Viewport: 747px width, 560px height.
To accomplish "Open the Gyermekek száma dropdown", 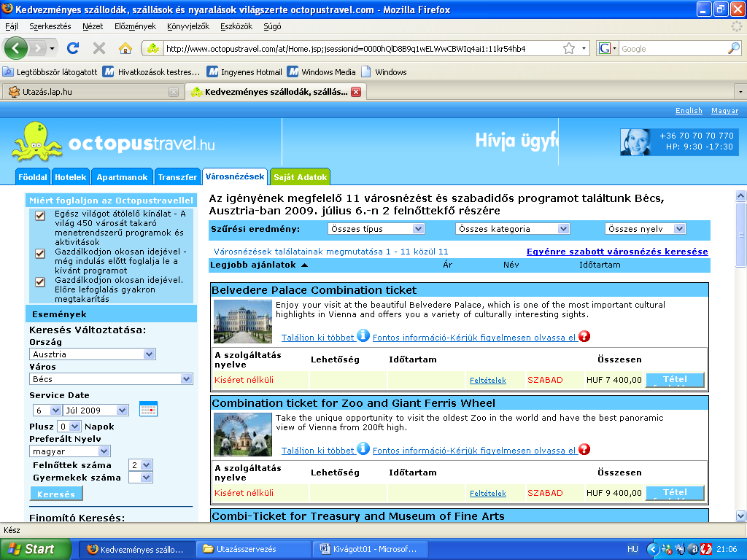I will 141,477.
